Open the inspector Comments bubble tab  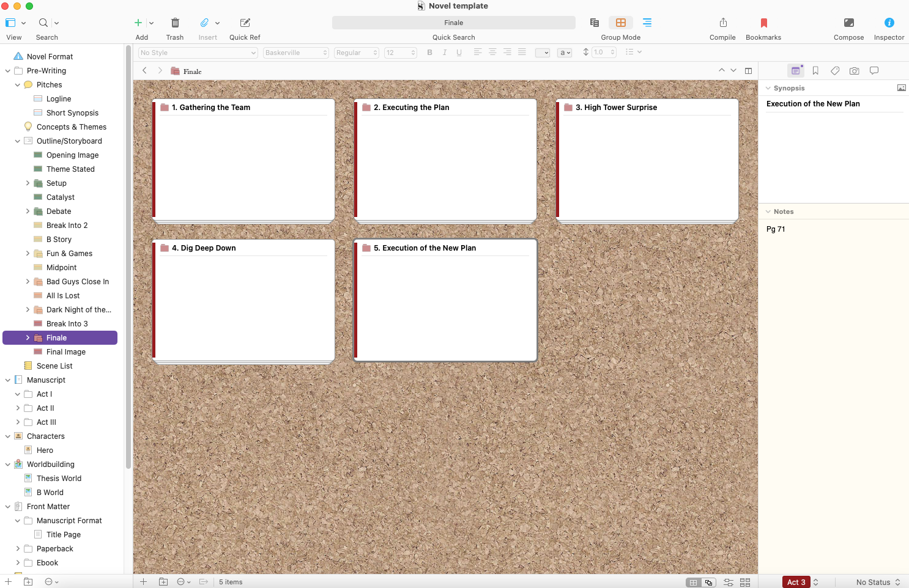coord(874,71)
